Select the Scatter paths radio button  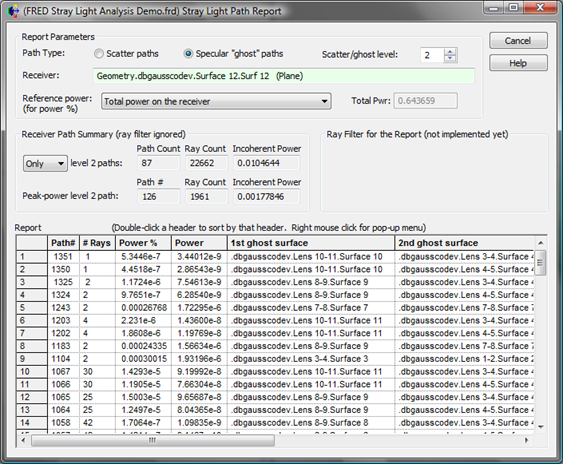[99, 54]
